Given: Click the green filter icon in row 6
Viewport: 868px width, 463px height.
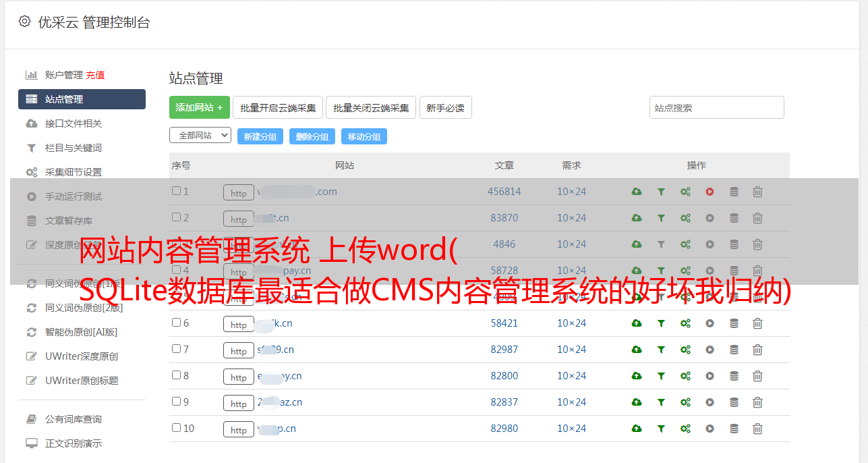Looking at the screenshot, I should pos(661,323).
